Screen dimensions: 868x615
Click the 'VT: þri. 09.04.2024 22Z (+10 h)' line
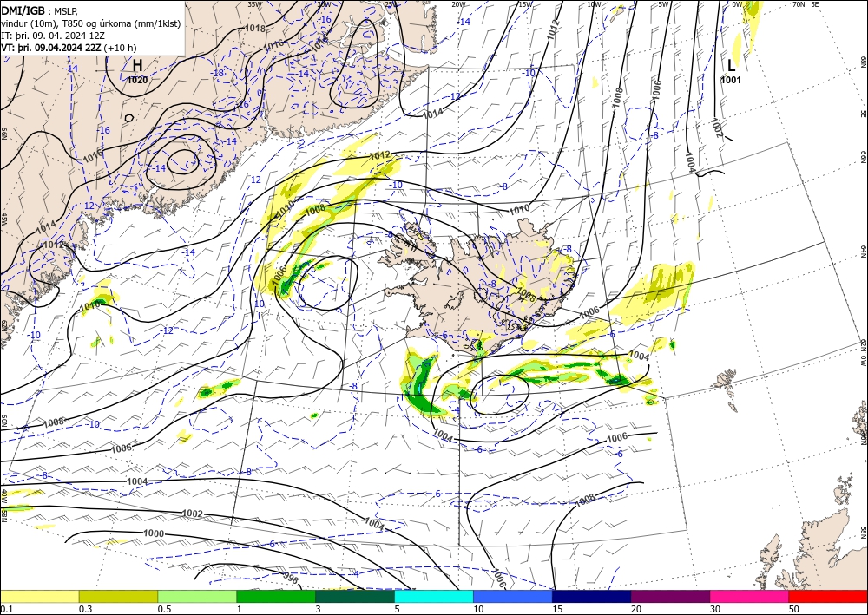(x=69, y=48)
